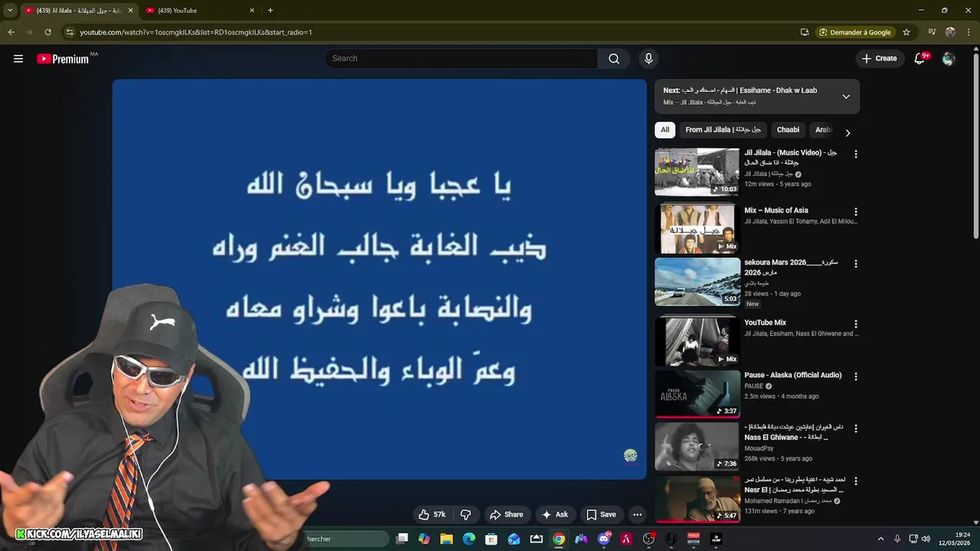
Task: Open options for Nesr El video
Action: pyautogui.click(x=855, y=481)
